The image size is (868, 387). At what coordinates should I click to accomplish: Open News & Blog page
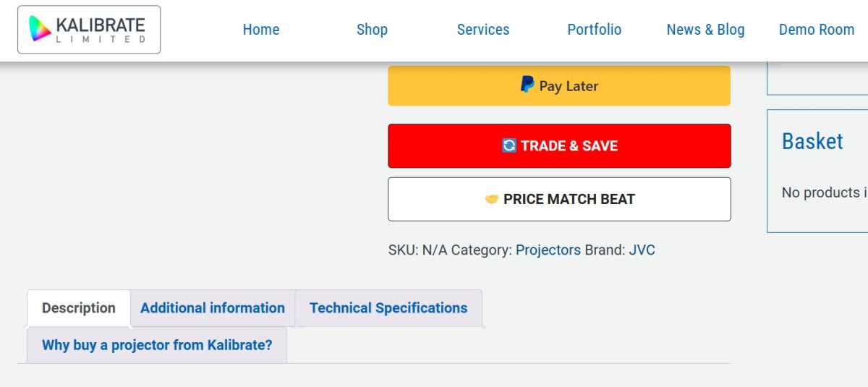pos(705,30)
